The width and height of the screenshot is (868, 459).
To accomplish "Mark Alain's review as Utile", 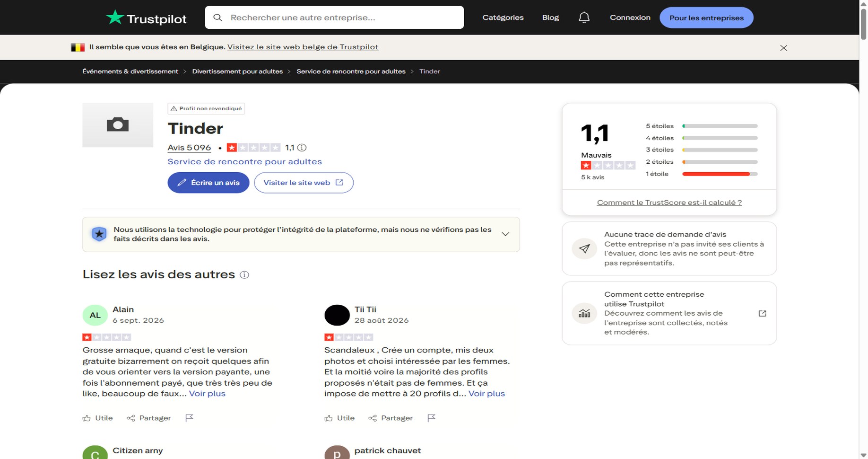I will (x=98, y=418).
